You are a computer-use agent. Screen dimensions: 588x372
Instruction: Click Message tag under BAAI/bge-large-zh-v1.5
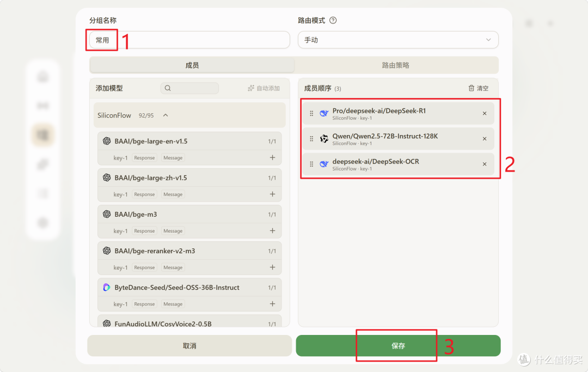[x=173, y=194]
